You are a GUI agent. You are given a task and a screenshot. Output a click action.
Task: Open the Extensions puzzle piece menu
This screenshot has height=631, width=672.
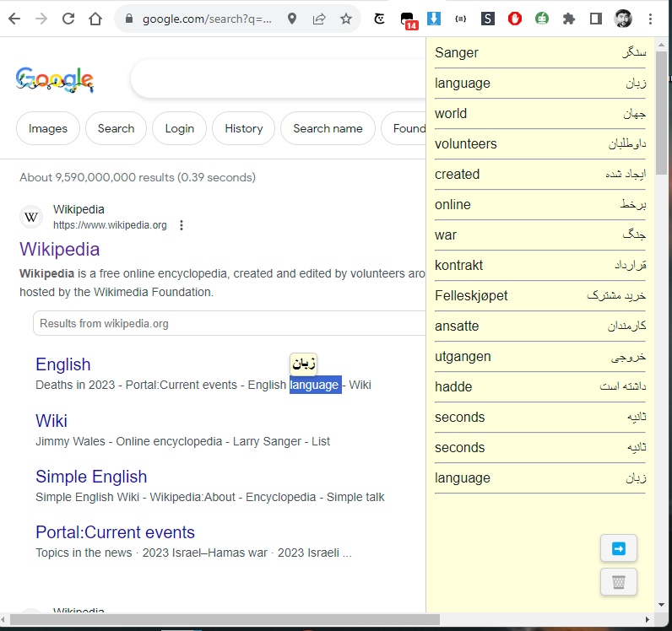coord(569,19)
